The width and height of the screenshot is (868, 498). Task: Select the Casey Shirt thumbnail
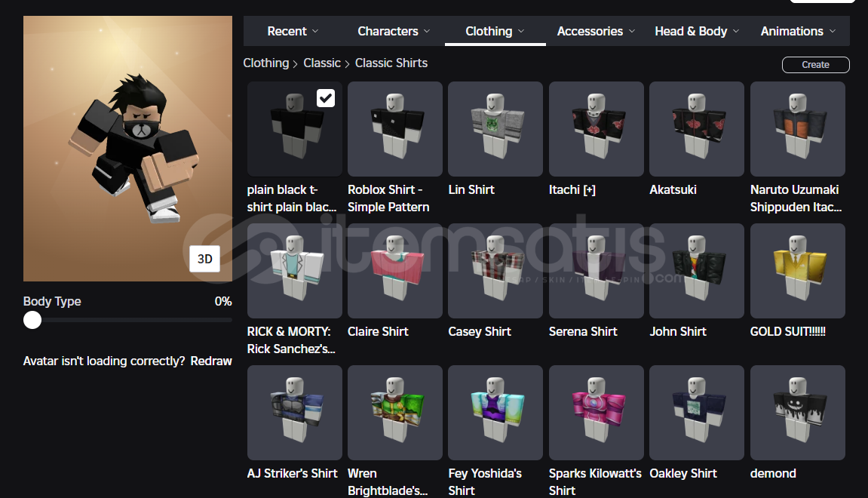[495, 271]
